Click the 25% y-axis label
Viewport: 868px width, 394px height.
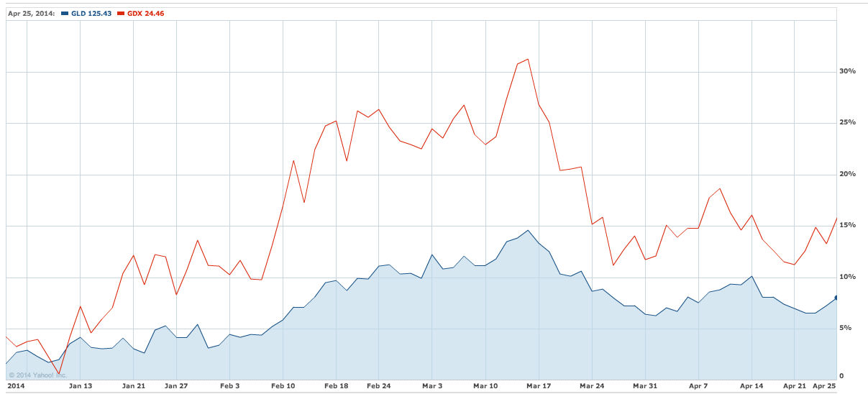click(x=847, y=123)
